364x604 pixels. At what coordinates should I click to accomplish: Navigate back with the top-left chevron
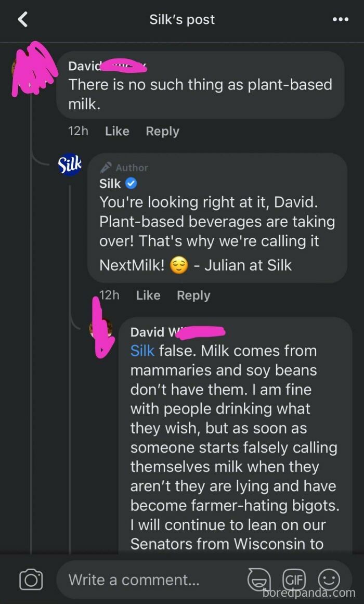(23, 19)
